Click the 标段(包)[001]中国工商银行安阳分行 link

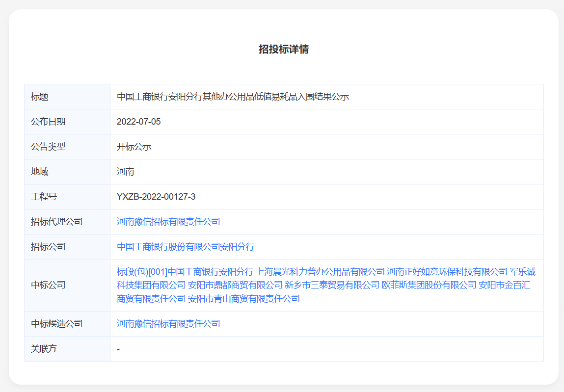click(x=185, y=272)
